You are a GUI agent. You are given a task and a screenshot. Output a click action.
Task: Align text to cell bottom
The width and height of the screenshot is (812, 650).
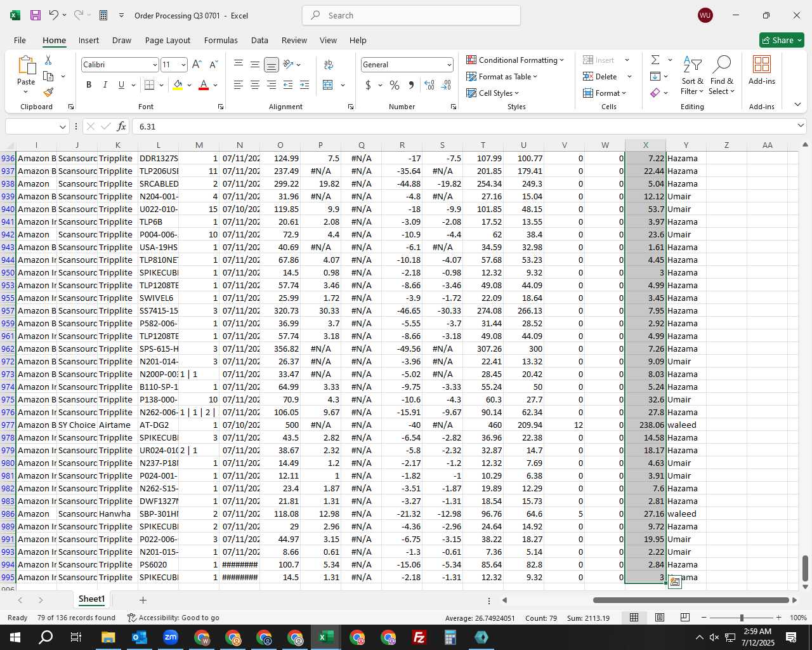271,65
